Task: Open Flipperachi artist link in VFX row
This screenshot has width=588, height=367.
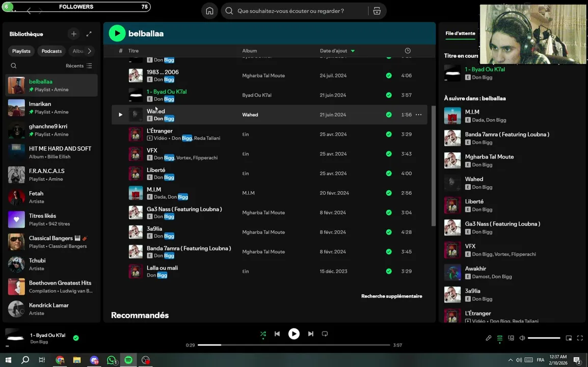Action: [x=206, y=158]
